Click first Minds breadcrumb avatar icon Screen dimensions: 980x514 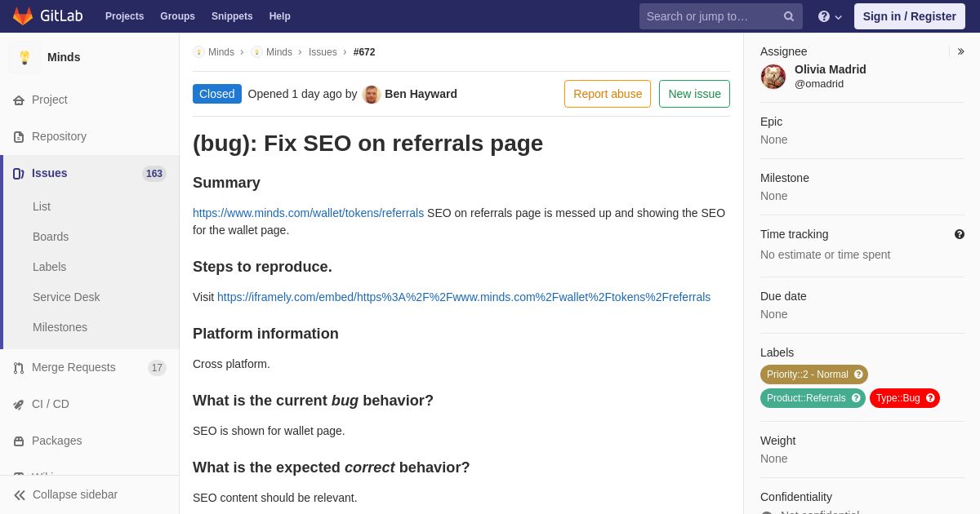pos(198,52)
